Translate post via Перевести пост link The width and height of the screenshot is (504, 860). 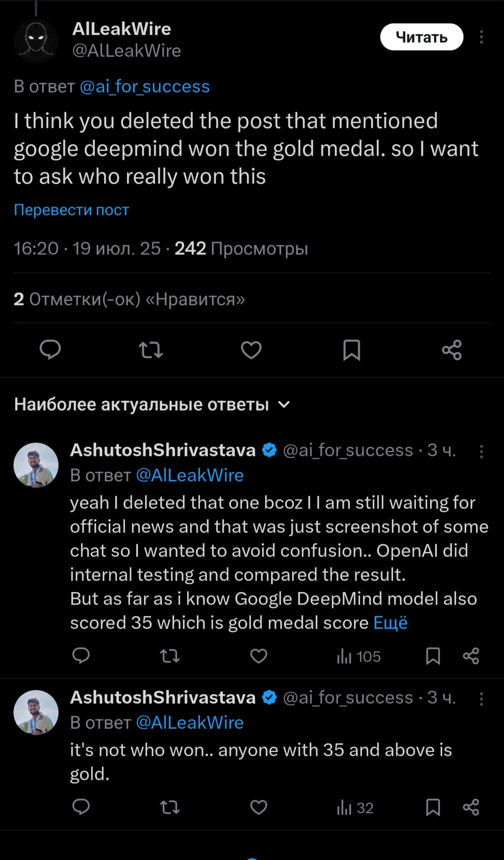click(71, 210)
